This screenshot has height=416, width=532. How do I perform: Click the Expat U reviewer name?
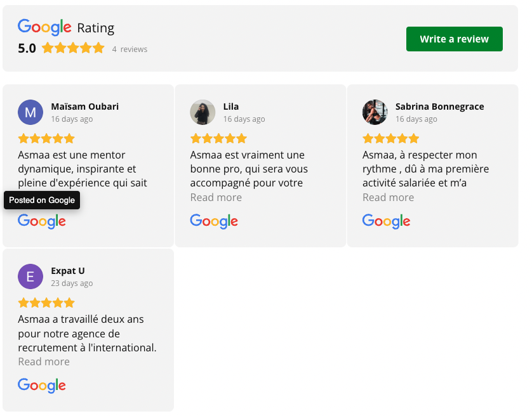pyautogui.click(x=68, y=271)
